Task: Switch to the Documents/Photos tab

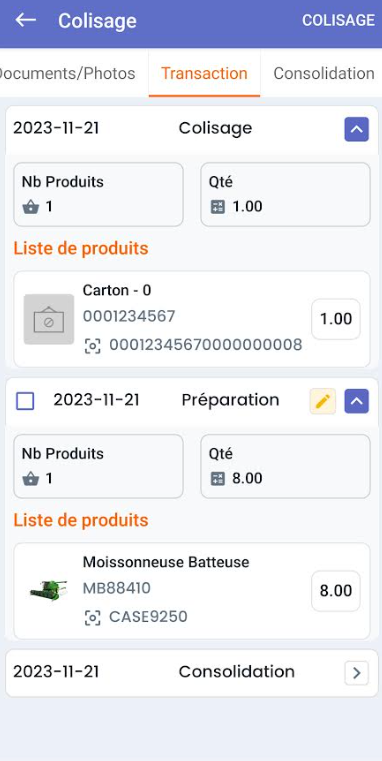Action: point(67,73)
